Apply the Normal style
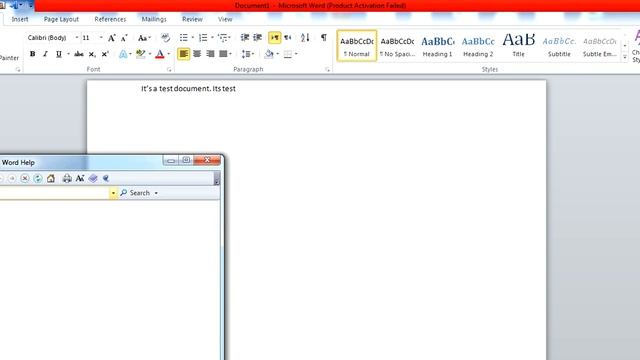Image resolution: width=640 pixels, height=360 pixels. click(357, 46)
